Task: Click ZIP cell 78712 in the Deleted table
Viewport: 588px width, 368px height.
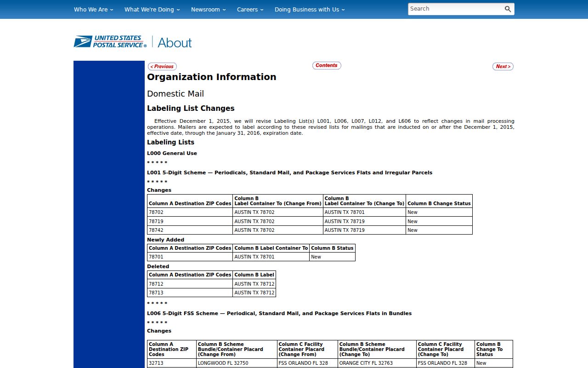Action: tap(190, 284)
